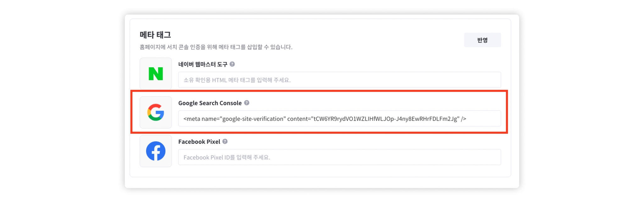Focus the Naver HTML meta tag input
This screenshot has height=201, width=644.
coord(339,80)
